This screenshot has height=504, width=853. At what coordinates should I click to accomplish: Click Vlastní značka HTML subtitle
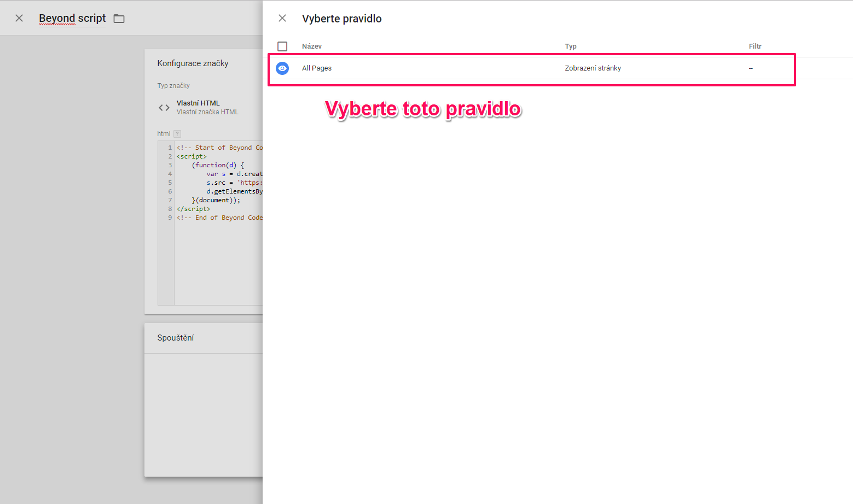click(x=207, y=112)
